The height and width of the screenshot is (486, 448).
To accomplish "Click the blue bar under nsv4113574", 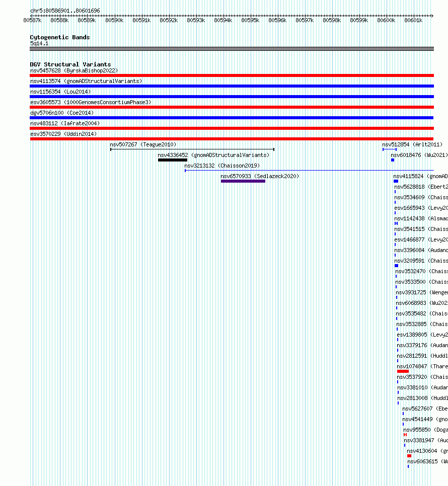I will pos(232,86).
